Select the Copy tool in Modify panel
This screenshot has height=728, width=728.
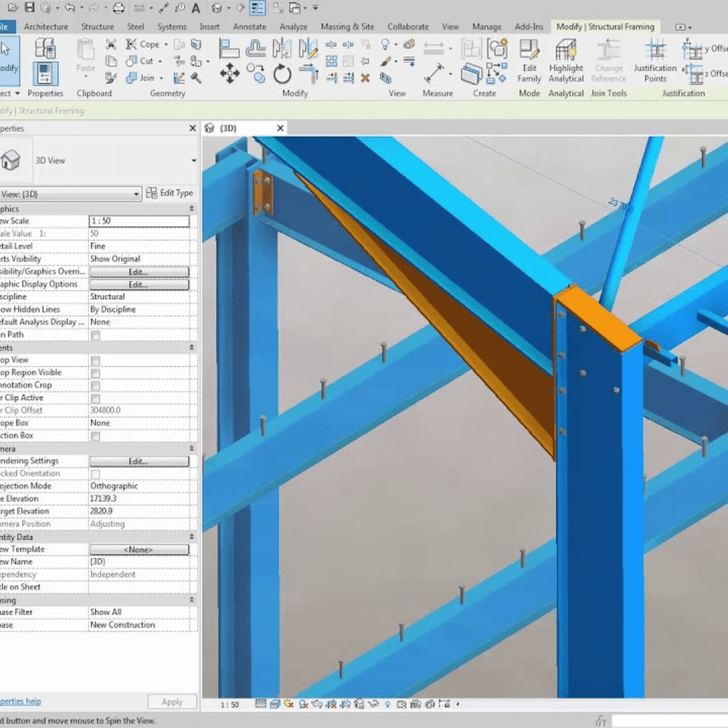point(256,73)
